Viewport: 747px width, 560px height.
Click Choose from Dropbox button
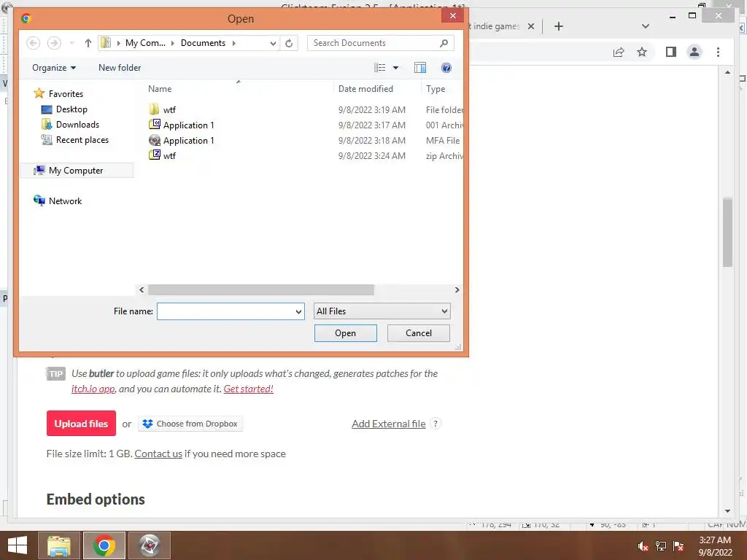click(x=190, y=424)
